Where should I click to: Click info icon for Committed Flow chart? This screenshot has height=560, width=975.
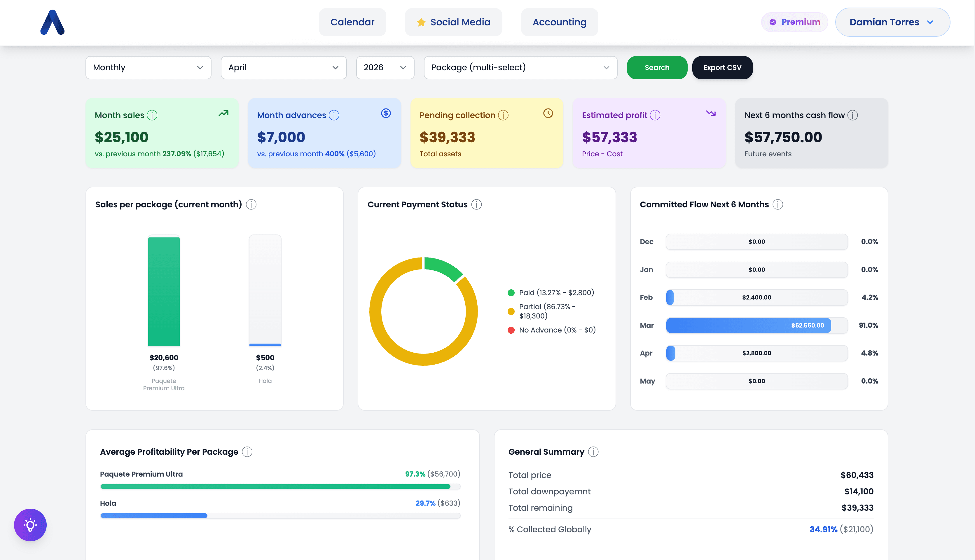(778, 205)
